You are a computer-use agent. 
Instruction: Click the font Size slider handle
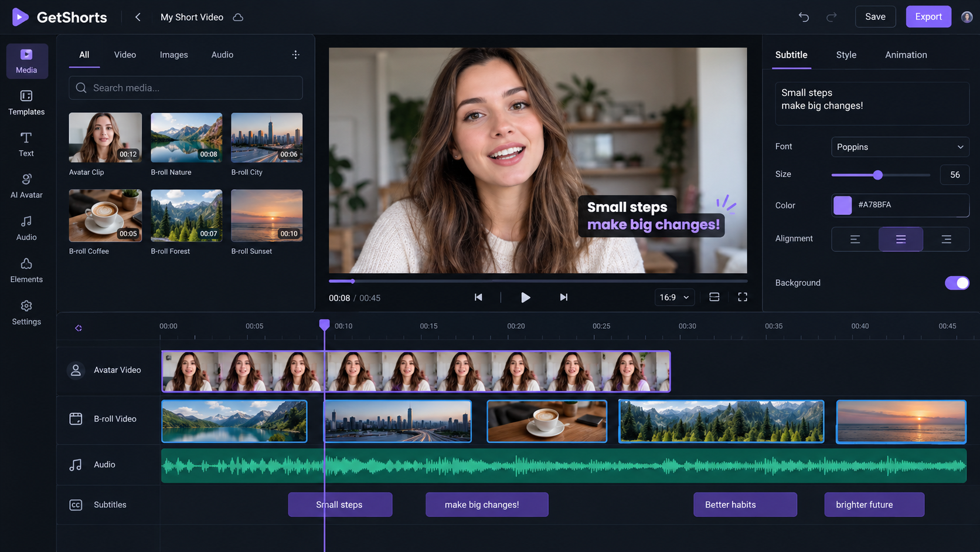[x=877, y=175]
